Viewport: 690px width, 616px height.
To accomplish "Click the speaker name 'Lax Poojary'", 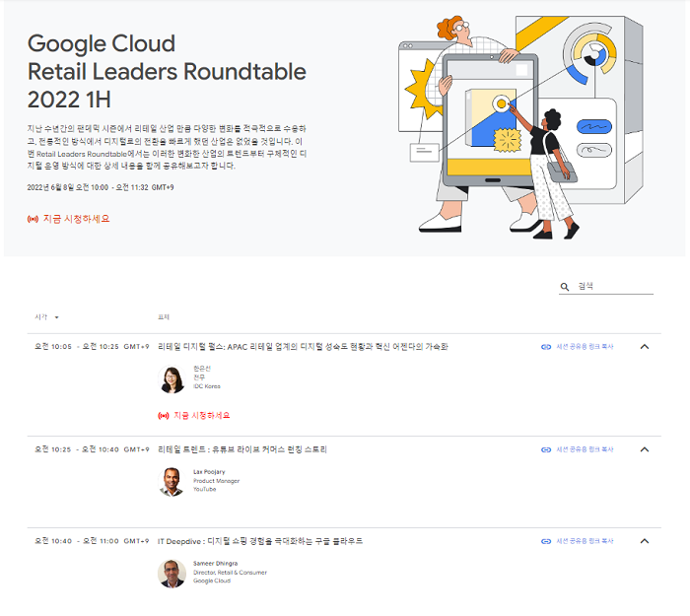I will tap(209, 472).
